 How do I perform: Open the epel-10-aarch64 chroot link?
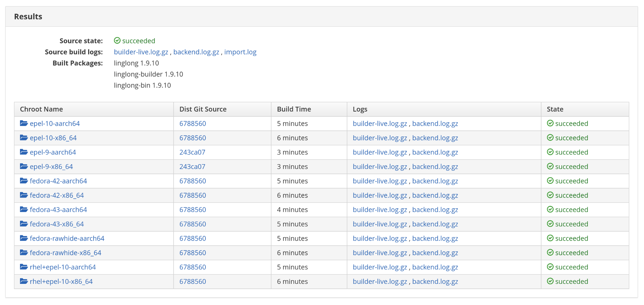coord(55,123)
